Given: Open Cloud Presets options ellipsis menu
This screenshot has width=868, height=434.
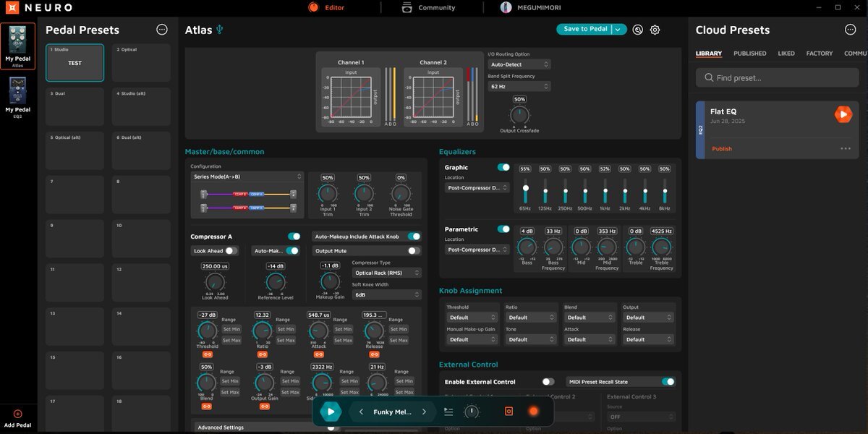Looking at the screenshot, I should [x=851, y=30].
